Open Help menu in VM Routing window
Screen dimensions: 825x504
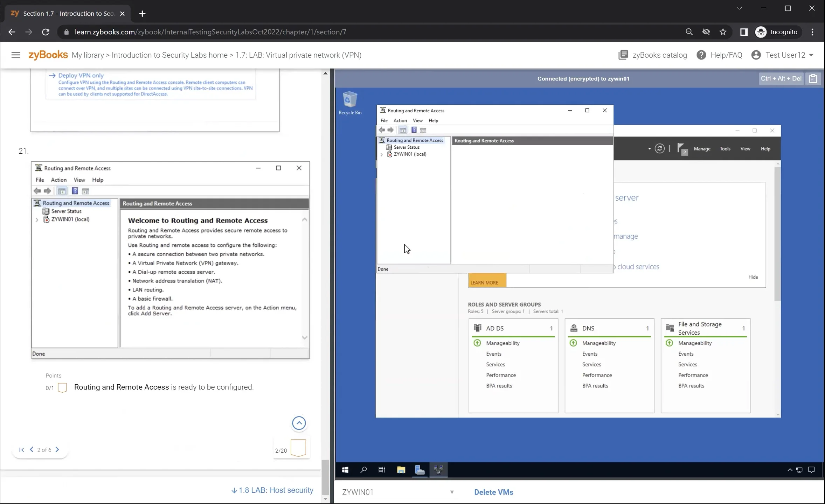433,120
